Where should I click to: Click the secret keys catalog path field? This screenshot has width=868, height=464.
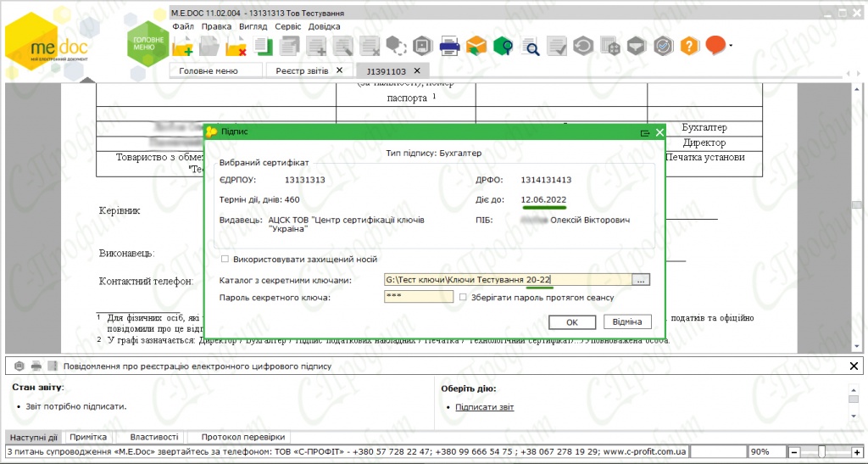508,280
